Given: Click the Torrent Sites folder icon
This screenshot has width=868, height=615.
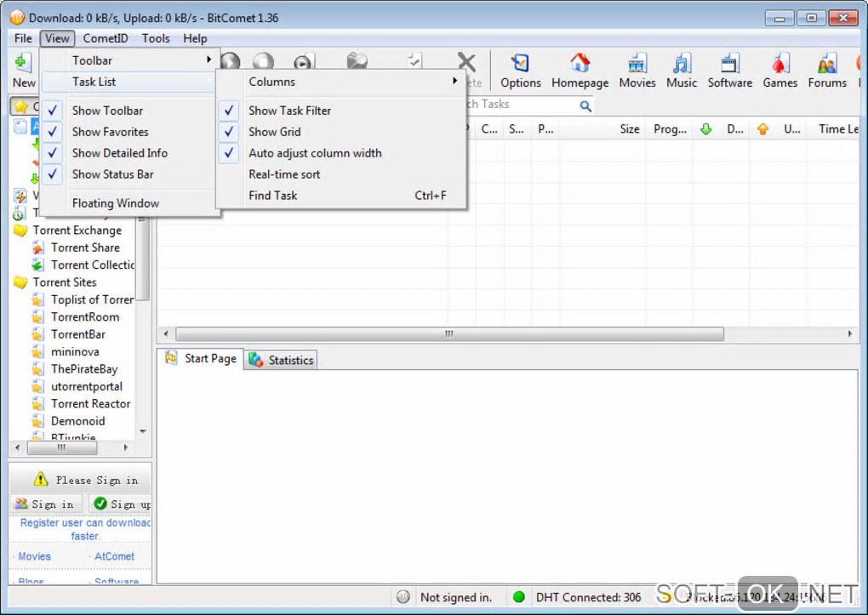Looking at the screenshot, I should click(20, 282).
